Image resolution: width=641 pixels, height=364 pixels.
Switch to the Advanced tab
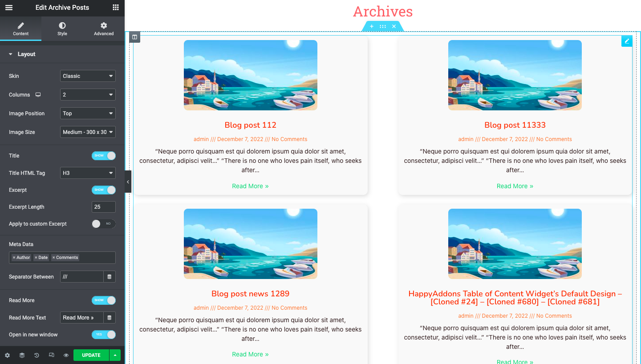click(103, 28)
